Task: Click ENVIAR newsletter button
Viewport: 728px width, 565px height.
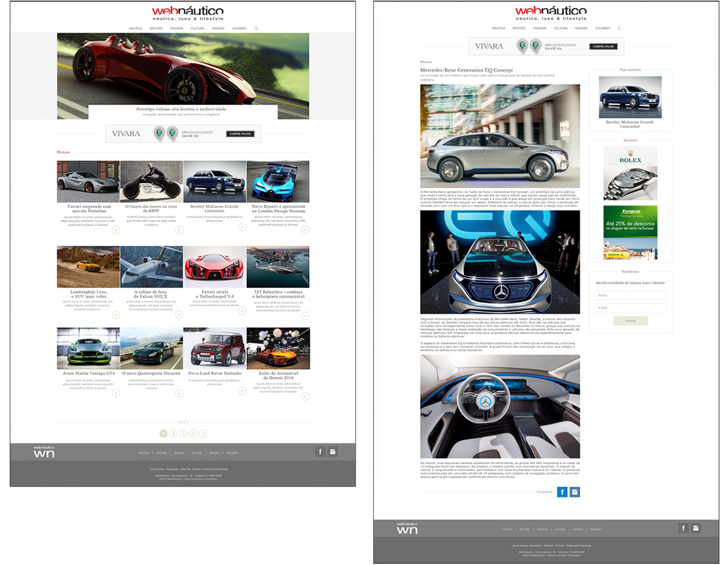Action: tap(630, 321)
